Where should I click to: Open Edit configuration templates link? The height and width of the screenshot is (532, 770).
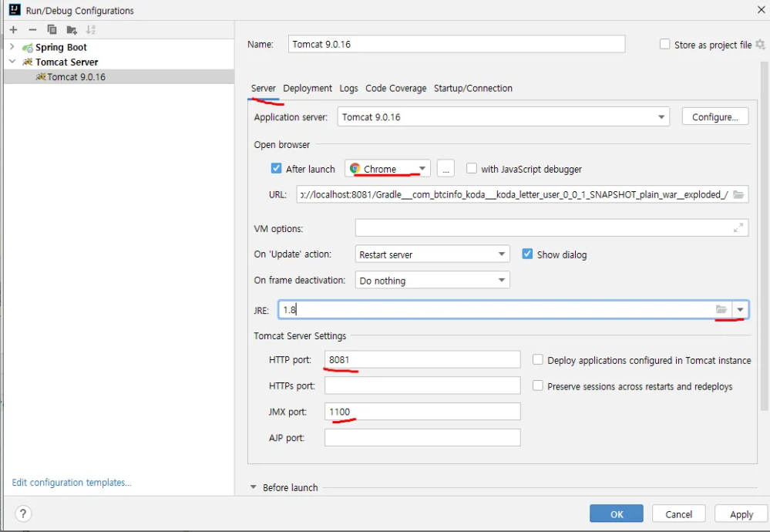point(72,483)
